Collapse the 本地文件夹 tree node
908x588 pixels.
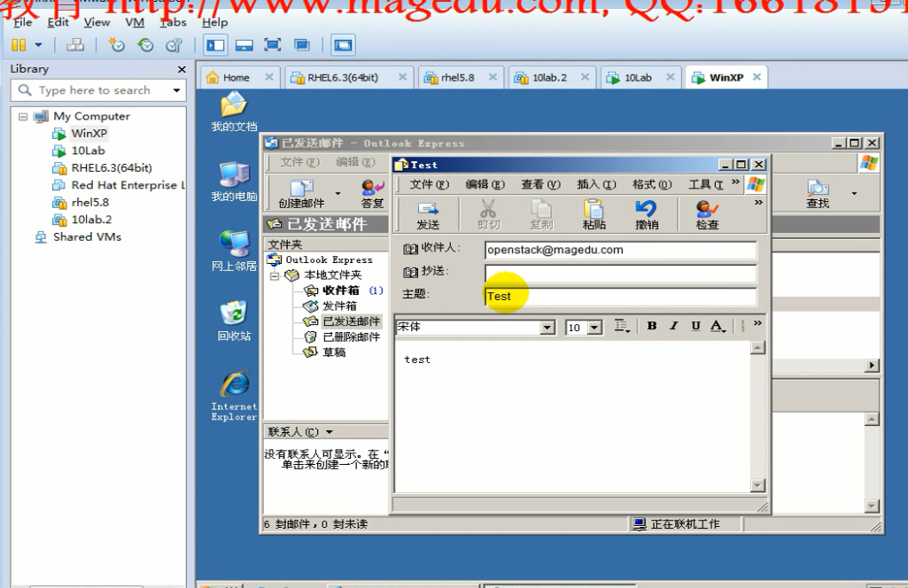click(274, 275)
